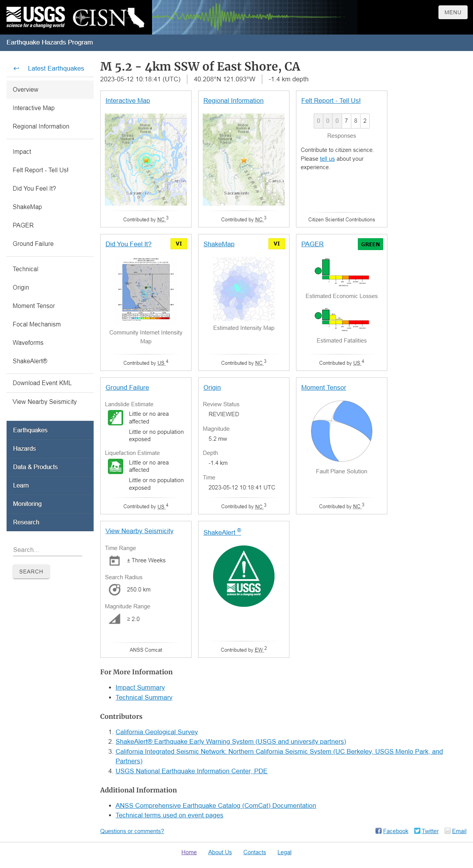This screenshot has width=473, height=868.
Task: Open Felt Report - Tell Us! card link
Action: click(331, 100)
